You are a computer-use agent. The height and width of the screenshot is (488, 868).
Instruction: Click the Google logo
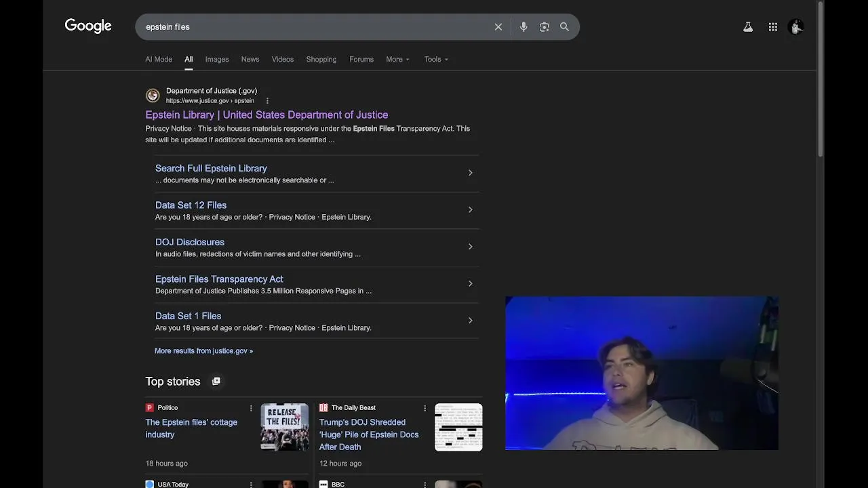[88, 26]
